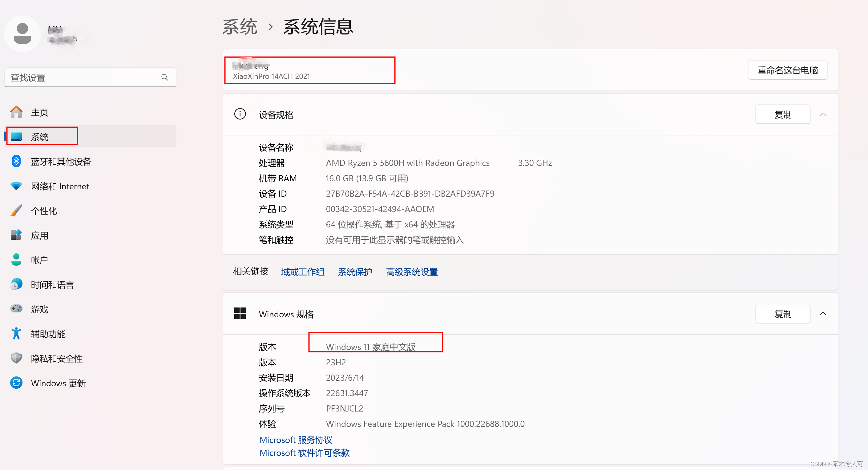868x470 pixels.
Task: Click OS build value 22631.3447
Action: (x=347, y=393)
